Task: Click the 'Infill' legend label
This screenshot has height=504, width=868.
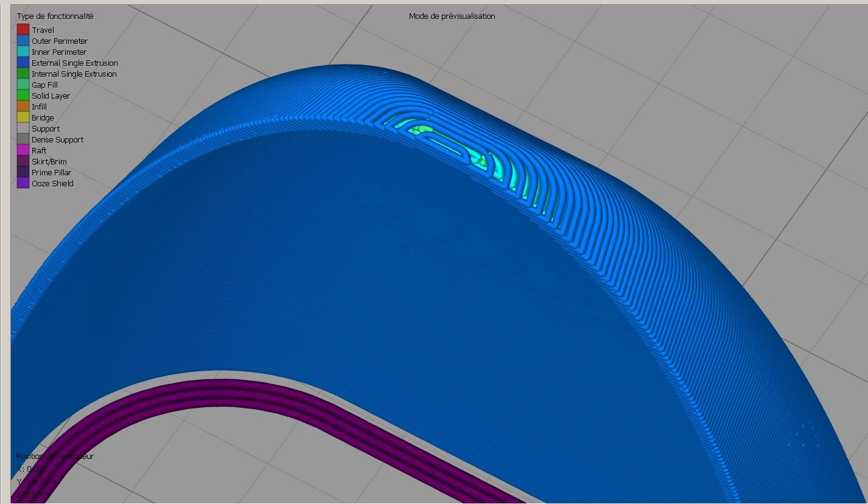Action: click(x=39, y=107)
